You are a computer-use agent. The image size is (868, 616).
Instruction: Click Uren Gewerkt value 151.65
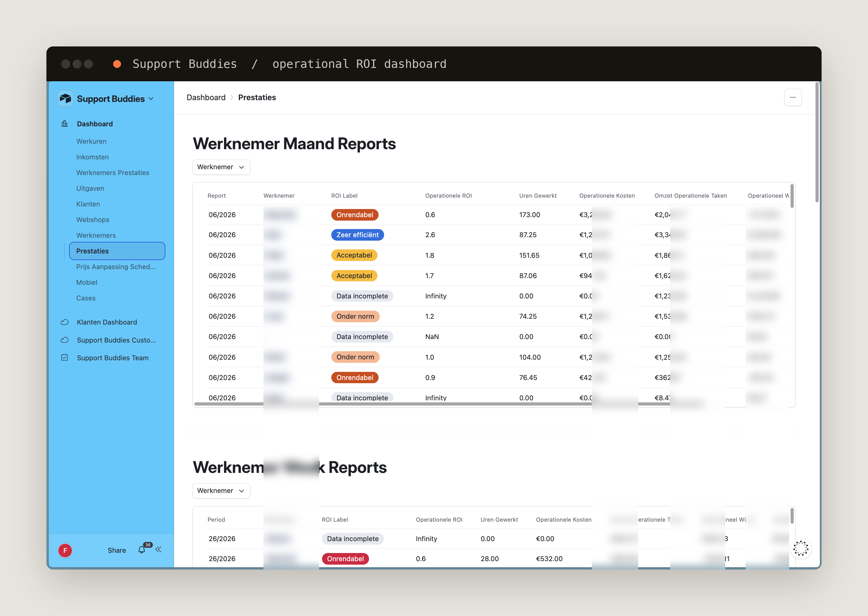coord(529,255)
